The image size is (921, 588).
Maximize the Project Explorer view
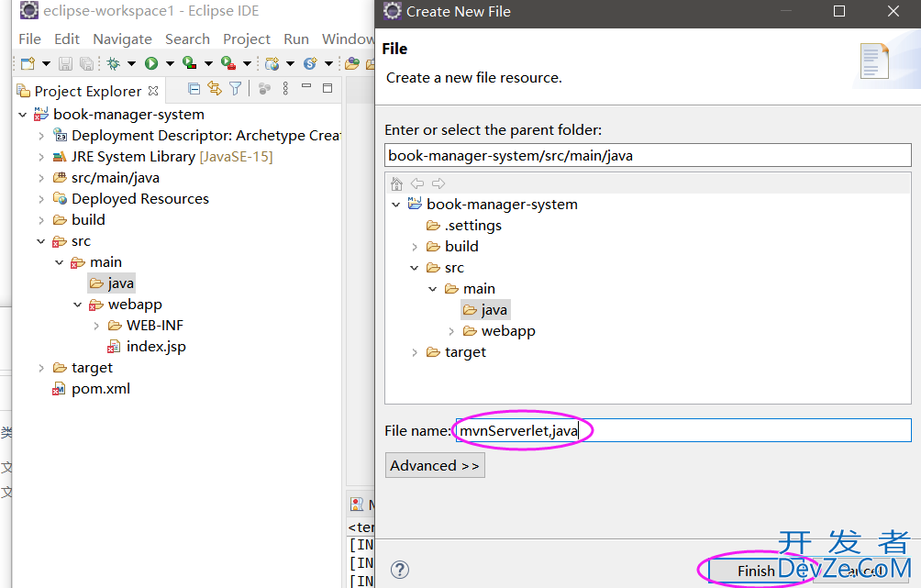(x=327, y=88)
